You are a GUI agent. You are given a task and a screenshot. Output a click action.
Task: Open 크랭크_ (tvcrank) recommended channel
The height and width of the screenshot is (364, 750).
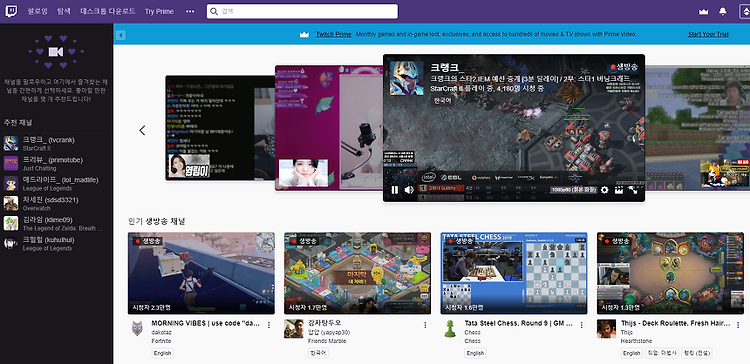56,143
